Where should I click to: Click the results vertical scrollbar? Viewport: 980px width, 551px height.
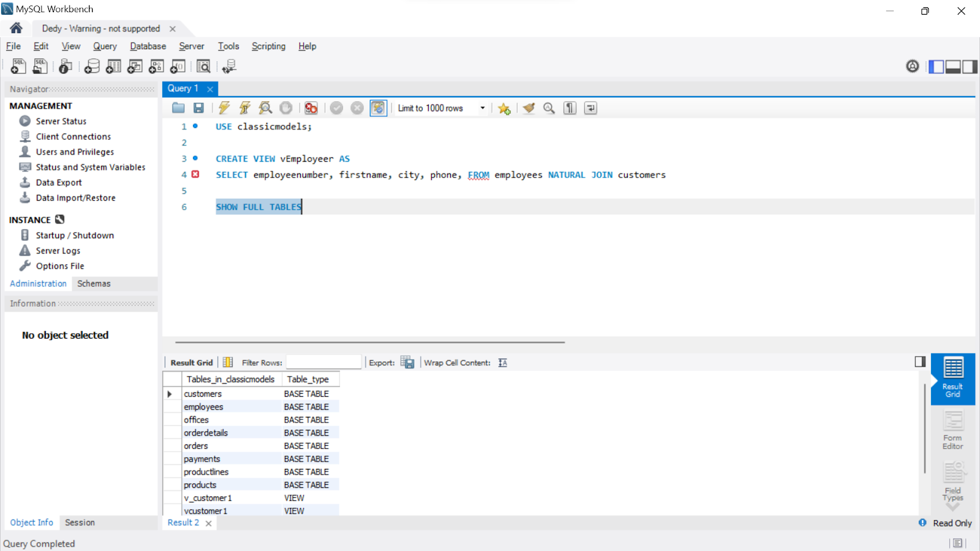[924, 429]
